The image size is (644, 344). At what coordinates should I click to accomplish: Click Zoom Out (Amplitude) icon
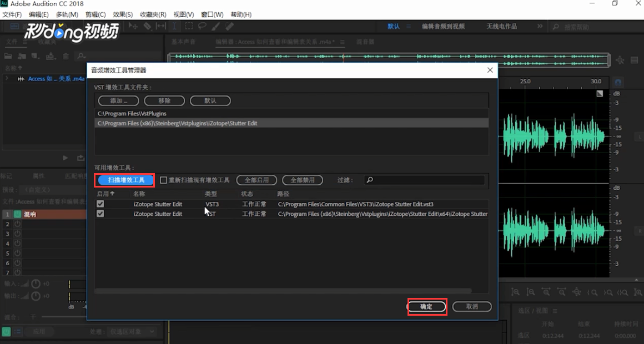[531, 292]
